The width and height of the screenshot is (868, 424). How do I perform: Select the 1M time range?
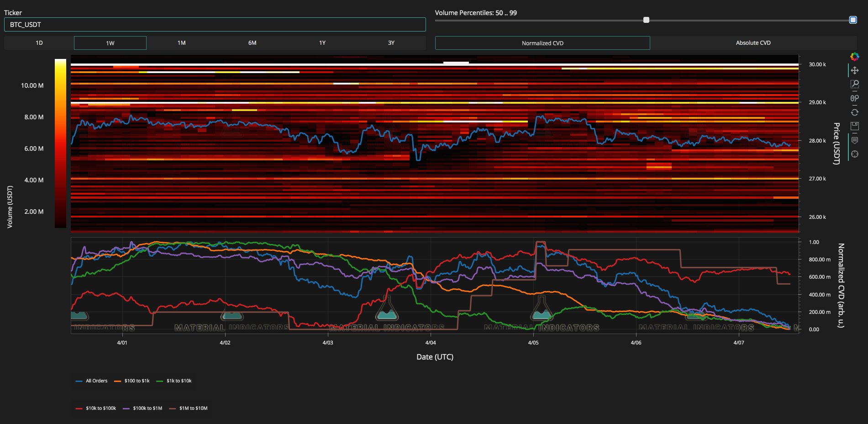pos(181,43)
